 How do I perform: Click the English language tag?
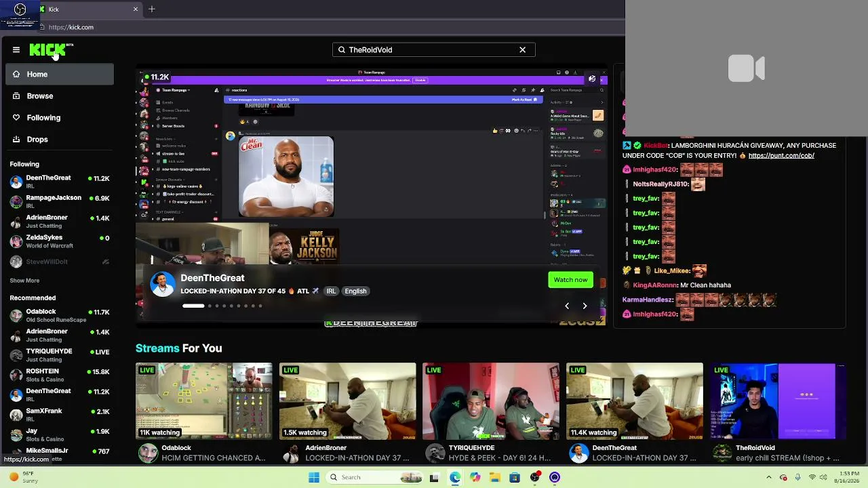tap(355, 291)
